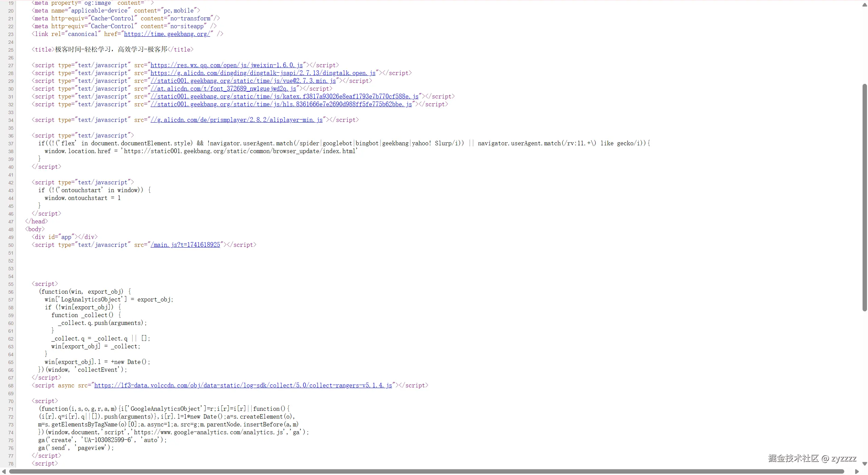Open the vue@2.7.3.min.js script link
The width and height of the screenshot is (868, 475).
[x=243, y=81]
